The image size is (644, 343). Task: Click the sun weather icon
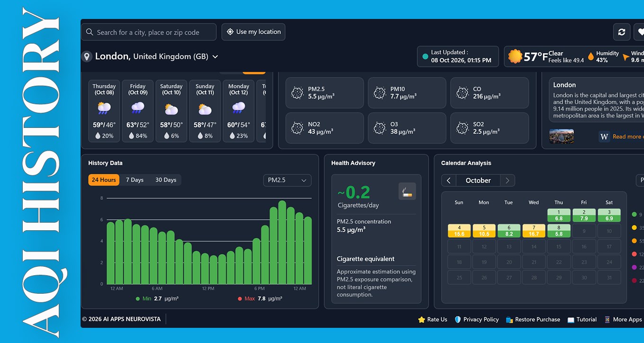point(515,56)
